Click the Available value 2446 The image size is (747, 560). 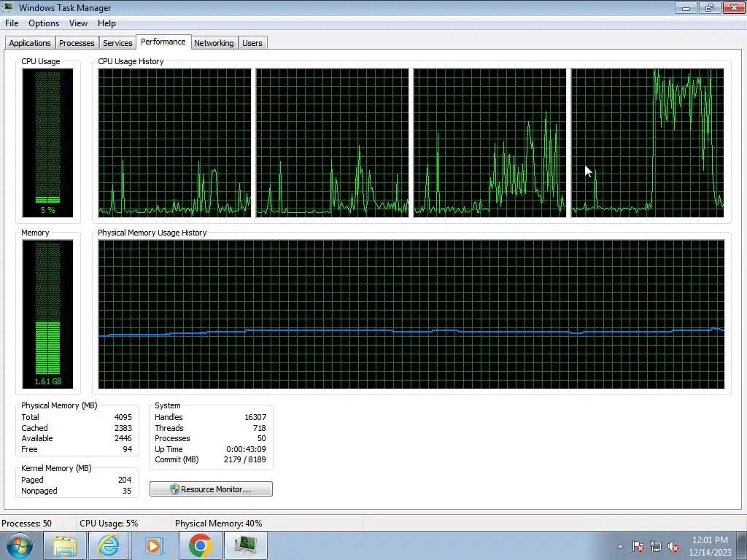(x=123, y=438)
